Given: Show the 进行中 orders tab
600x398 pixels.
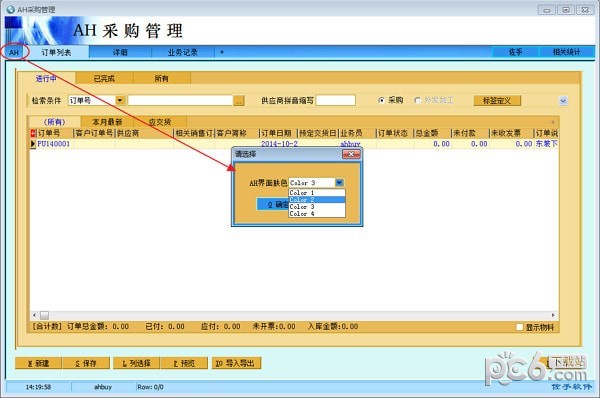Looking at the screenshot, I should click(x=46, y=78).
